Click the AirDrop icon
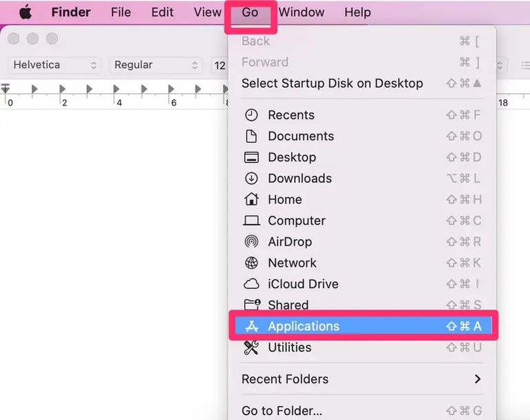Screen dimensions: 530x420 pos(252,242)
